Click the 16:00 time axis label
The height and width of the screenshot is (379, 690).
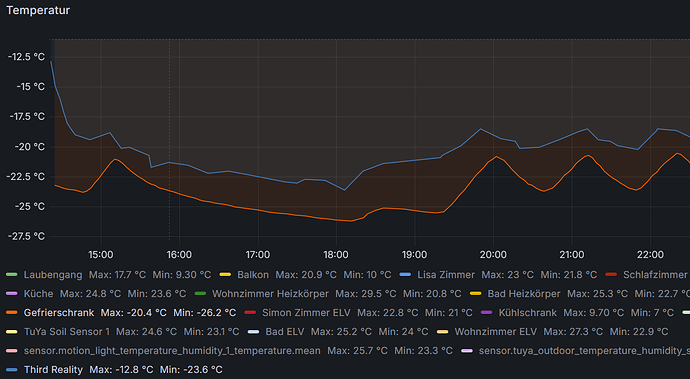click(x=179, y=254)
